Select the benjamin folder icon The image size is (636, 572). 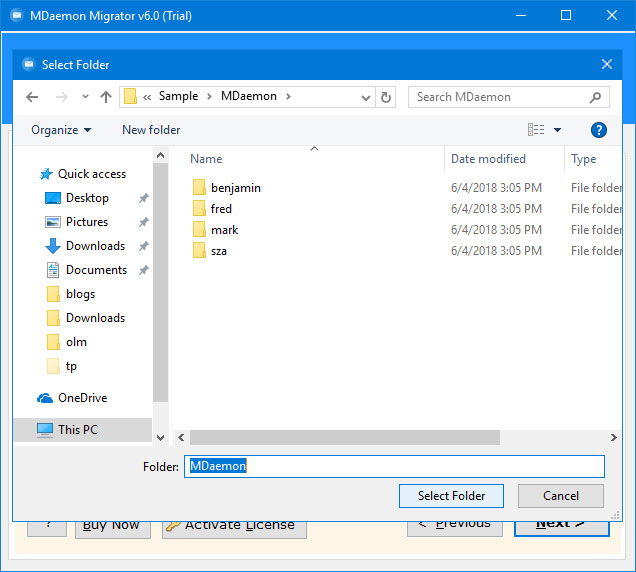(199, 187)
